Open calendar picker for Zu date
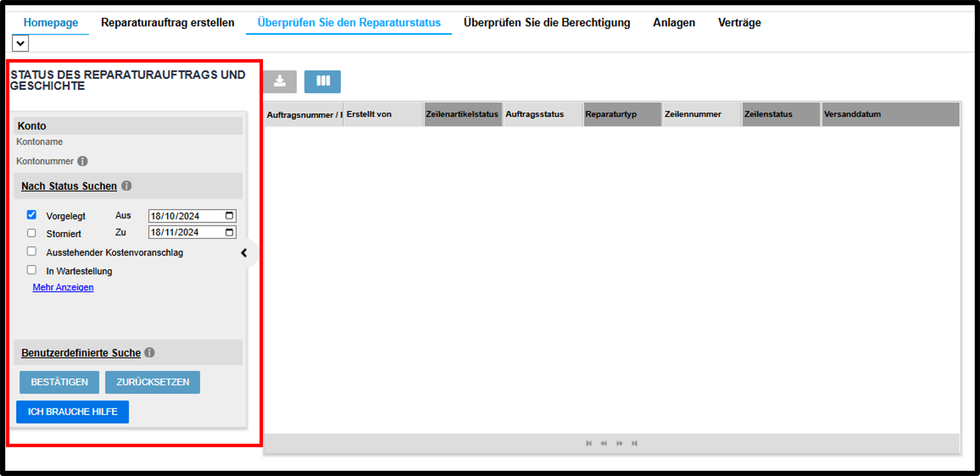This screenshot has width=980, height=476. click(229, 232)
